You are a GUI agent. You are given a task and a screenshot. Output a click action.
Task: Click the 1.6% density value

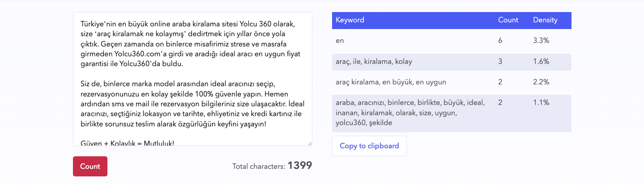pyautogui.click(x=541, y=62)
